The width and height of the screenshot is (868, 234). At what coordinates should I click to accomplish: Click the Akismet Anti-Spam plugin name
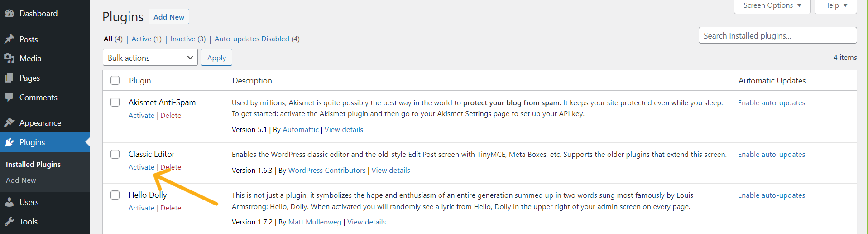tap(162, 102)
